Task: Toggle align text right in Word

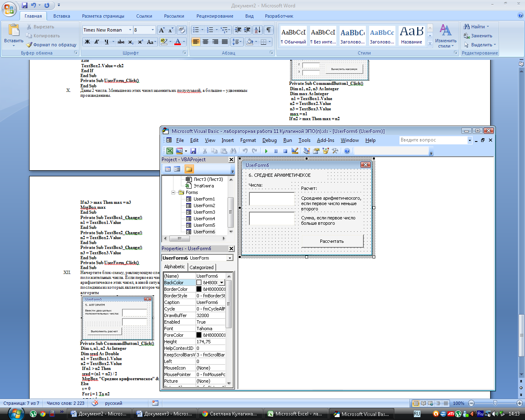Action: (215, 42)
